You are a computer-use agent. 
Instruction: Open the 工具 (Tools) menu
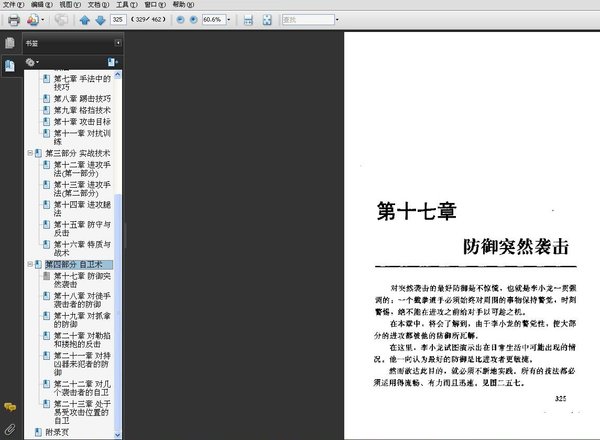pyautogui.click(x=127, y=4)
